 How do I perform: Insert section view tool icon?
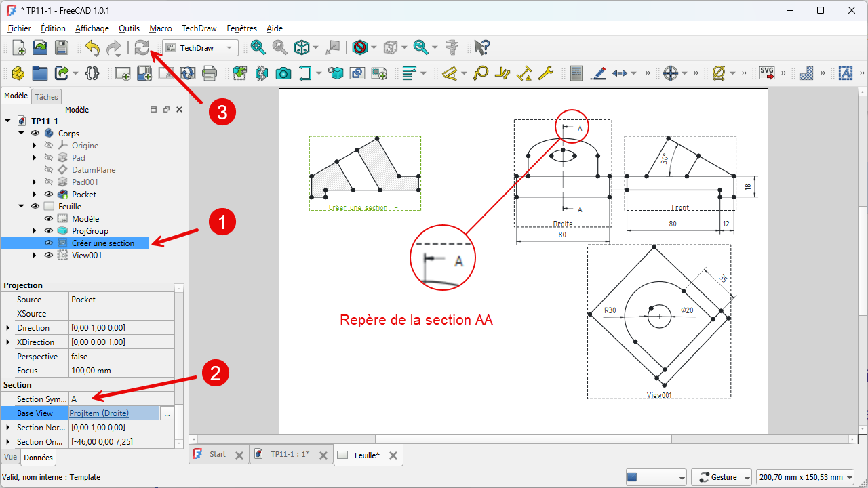click(x=305, y=73)
